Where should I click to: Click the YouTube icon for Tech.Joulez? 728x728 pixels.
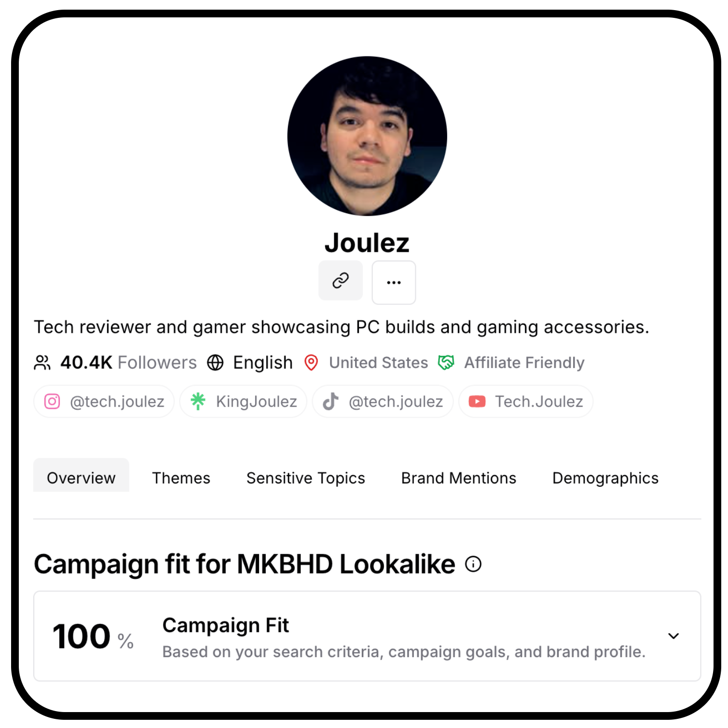point(477,401)
